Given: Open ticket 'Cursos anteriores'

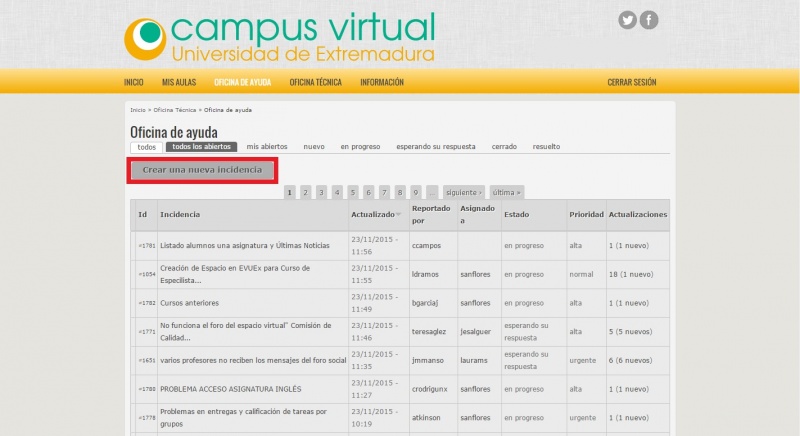Looking at the screenshot, I should click(189, 302).
